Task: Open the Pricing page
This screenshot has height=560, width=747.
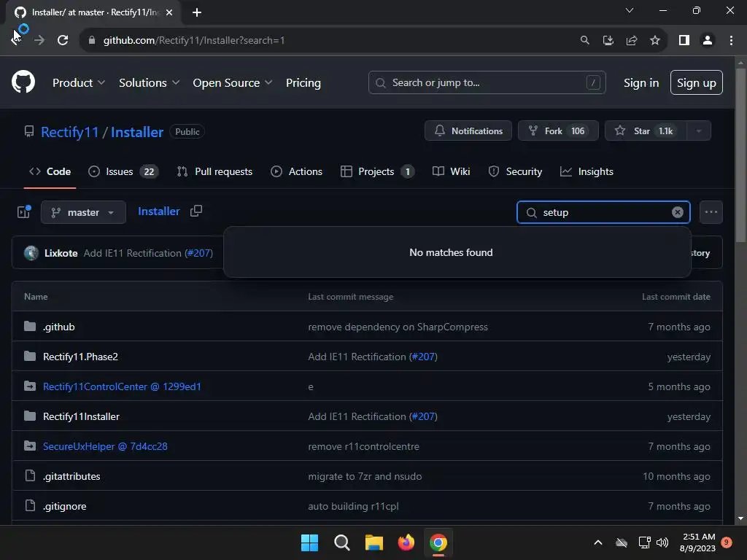Action: pos(303,82)
